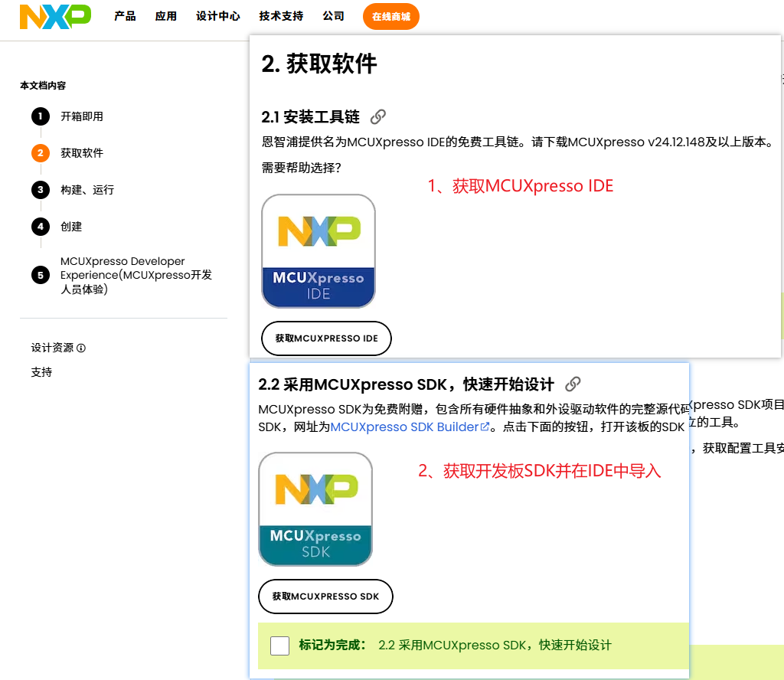Select the step 1 开箱即用 circle icon
This screenshot has height=680, width=784.
pos(40,116)
